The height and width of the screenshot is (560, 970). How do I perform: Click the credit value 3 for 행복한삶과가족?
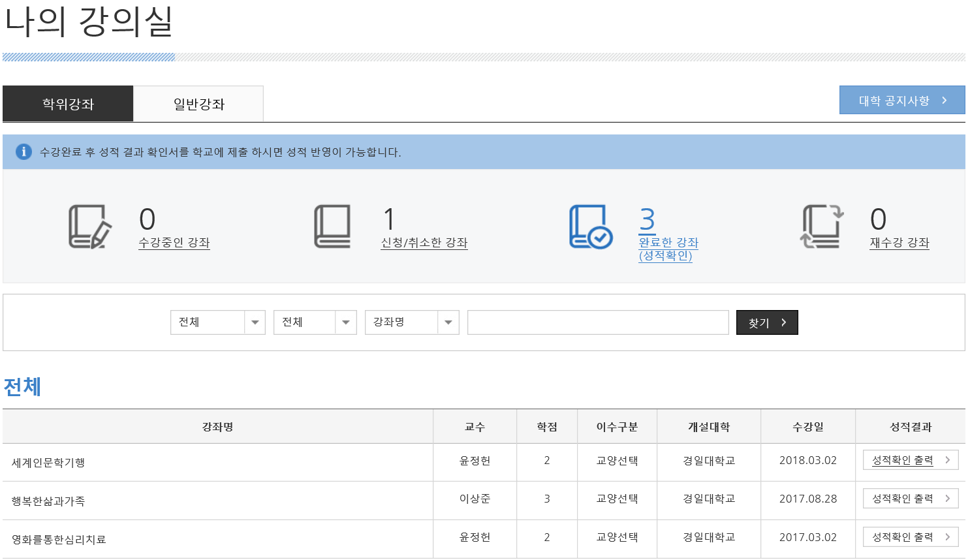[547, 499]
